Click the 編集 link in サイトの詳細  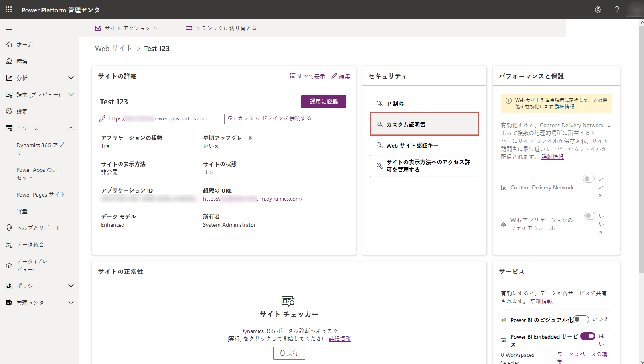pos(341,76)
